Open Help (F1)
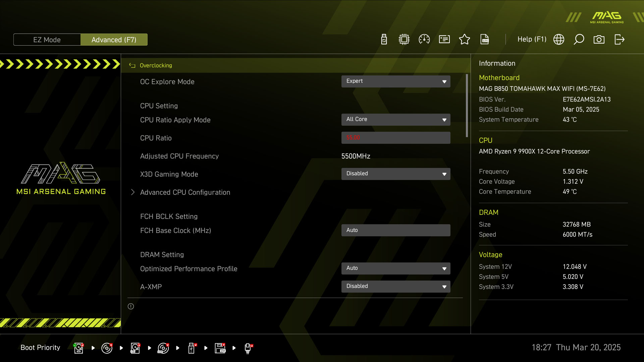This screenshot has width=644, height=362. pyautogui.click(x=532, y=39)
